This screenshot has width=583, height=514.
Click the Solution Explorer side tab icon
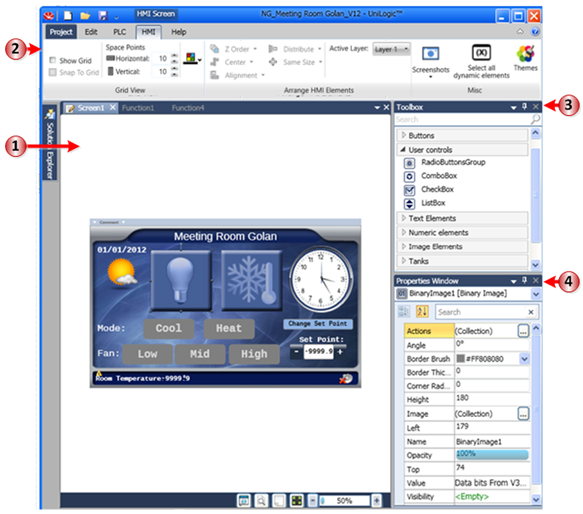49,114
